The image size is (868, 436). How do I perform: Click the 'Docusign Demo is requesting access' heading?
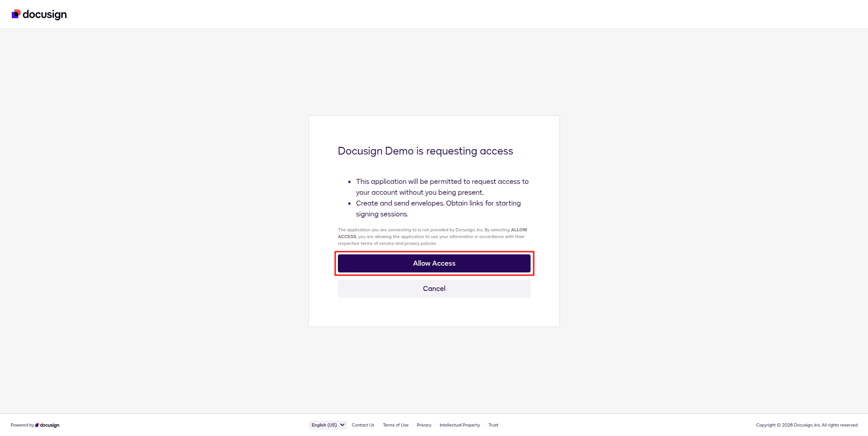[x=425, y=151]
